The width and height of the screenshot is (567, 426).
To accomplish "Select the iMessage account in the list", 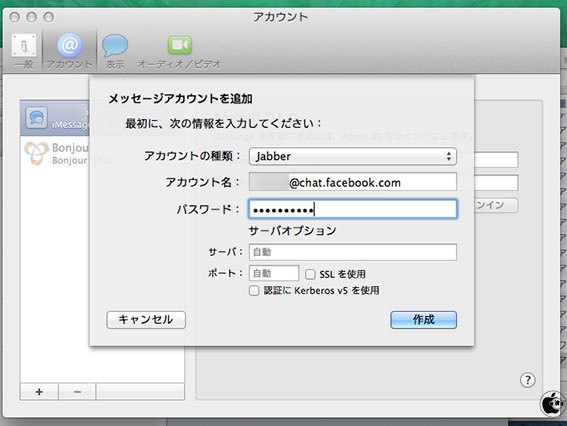I will pos(55,118).
